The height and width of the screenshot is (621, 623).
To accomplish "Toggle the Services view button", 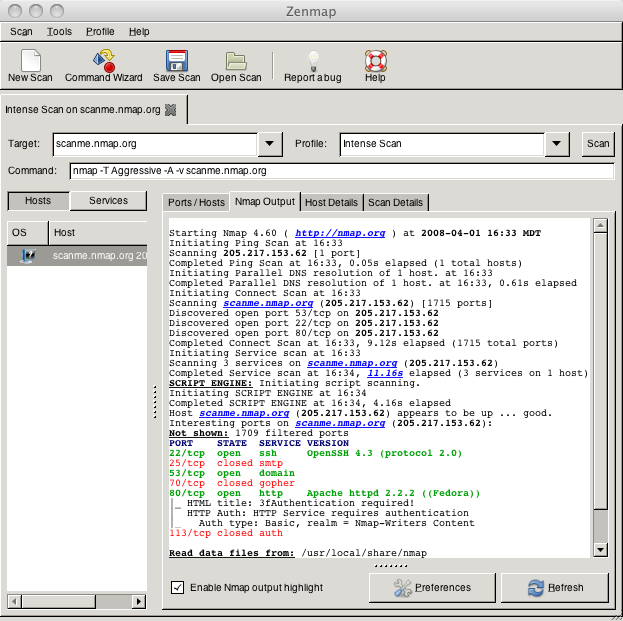I will click(108, 201).
